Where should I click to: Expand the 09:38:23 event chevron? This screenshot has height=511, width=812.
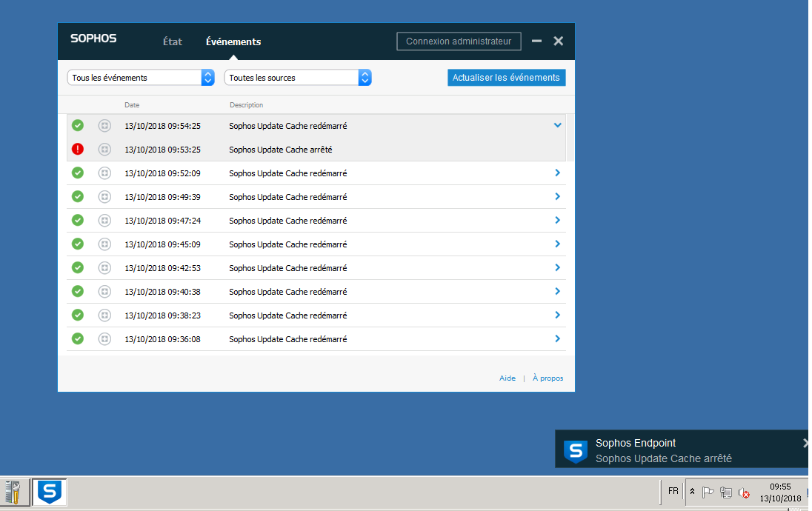pyautogui.click(x=558, y=315)
